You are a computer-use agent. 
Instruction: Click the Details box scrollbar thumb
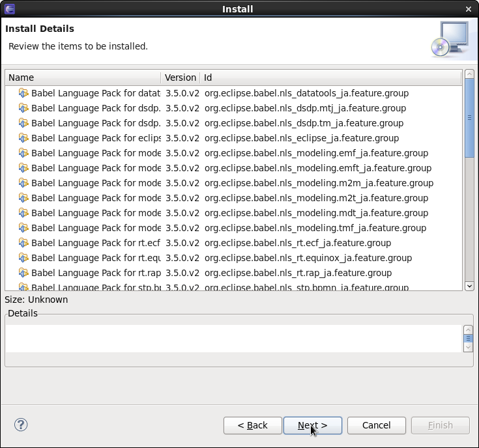click(x=468, y=339)
